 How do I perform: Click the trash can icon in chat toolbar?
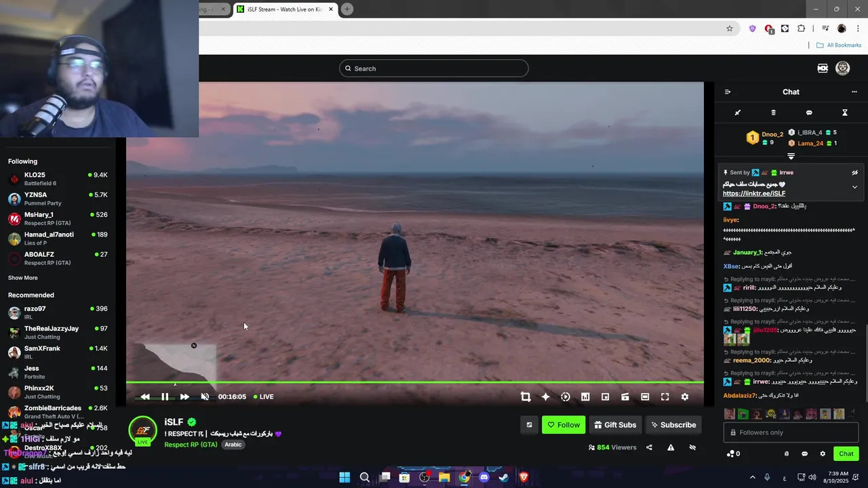774,113
